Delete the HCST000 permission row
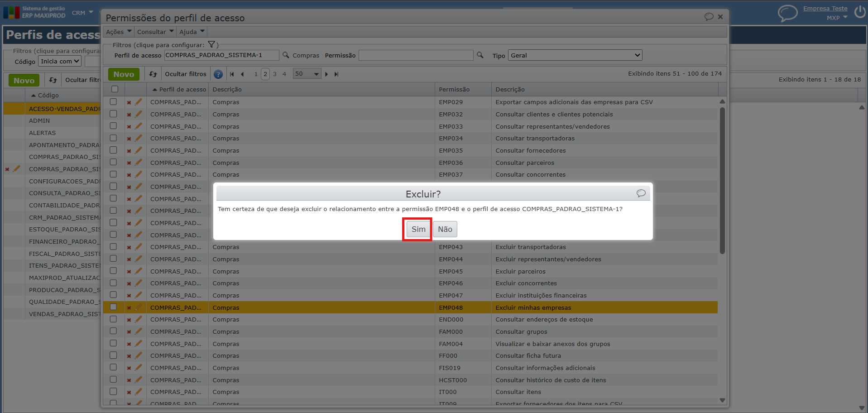This screenshot has height=413, width=868. 129,380
